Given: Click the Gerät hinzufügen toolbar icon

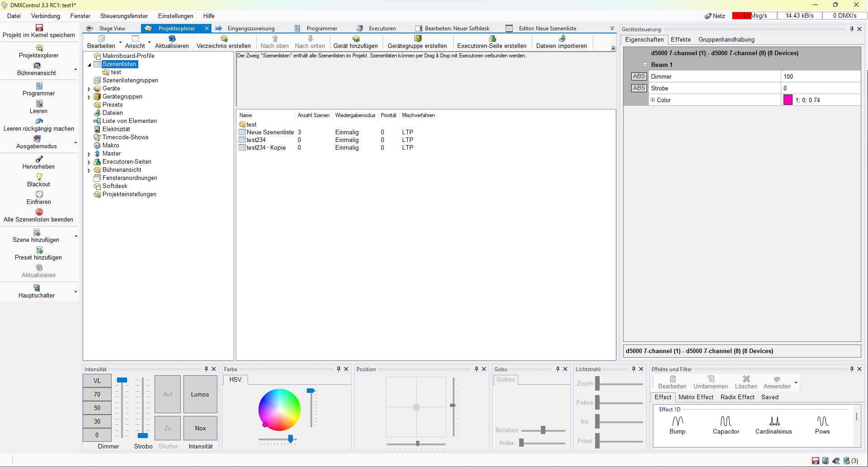Looking at the screenshot, I should tap(356, 39).
